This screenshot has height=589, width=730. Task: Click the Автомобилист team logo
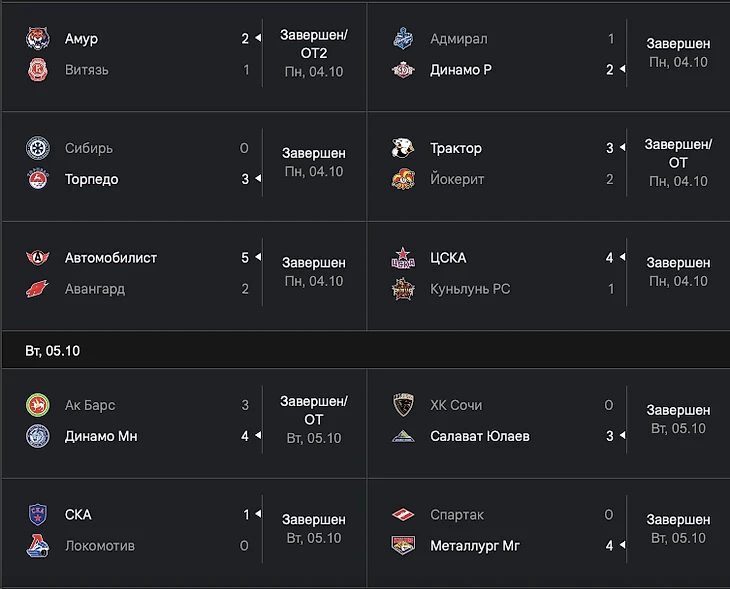click(x=37, y=258)
